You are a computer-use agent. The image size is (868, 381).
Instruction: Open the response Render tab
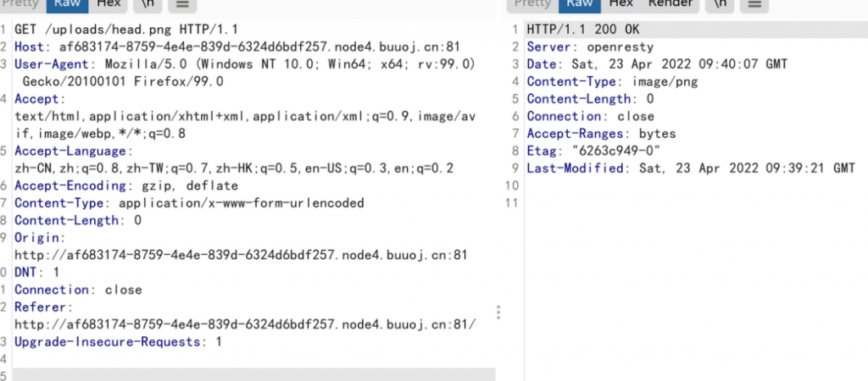point(670,4)
